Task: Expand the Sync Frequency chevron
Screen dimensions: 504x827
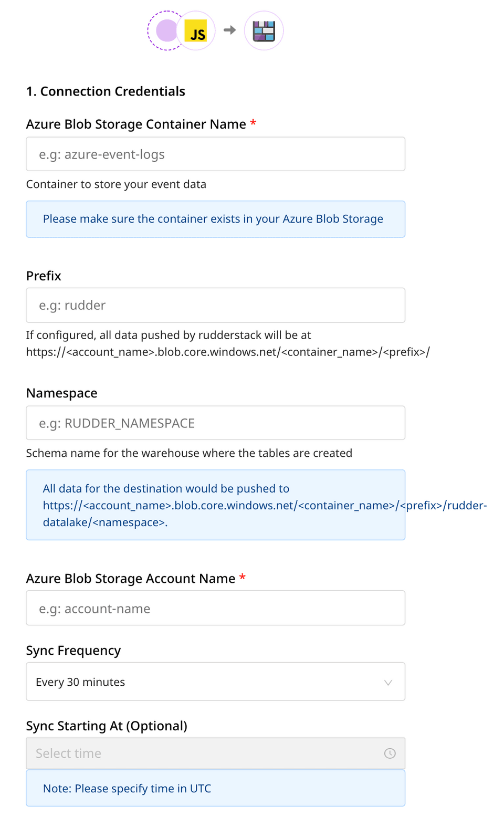Action: tap(388, 682)
